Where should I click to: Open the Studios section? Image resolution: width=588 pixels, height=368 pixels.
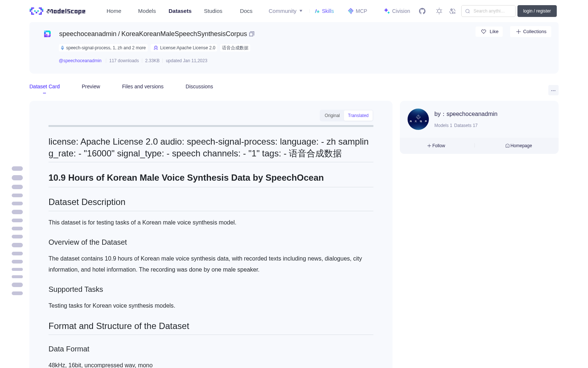tap(213, 11)
